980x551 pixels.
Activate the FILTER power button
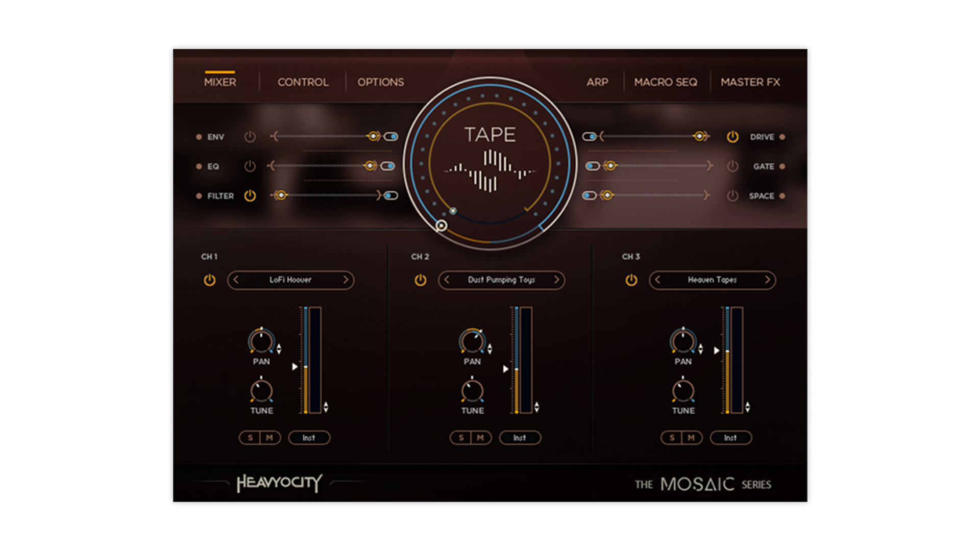[250, 195]
